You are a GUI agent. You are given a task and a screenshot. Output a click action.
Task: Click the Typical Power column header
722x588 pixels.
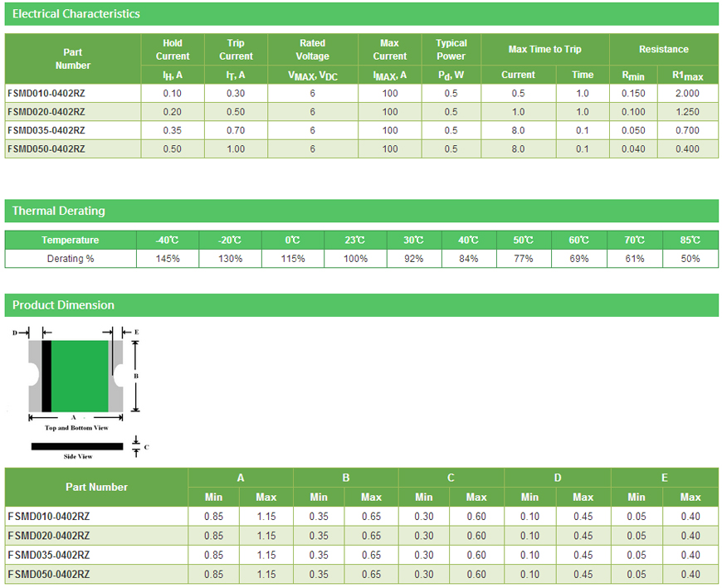tap(451, 50)
